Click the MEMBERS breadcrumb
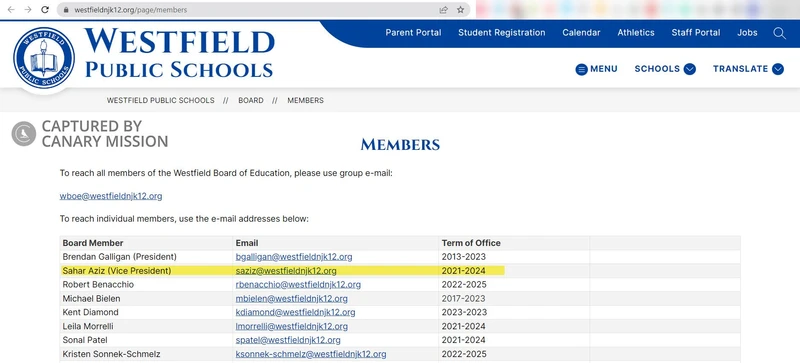The image size is (800, 363). point(305,101)
